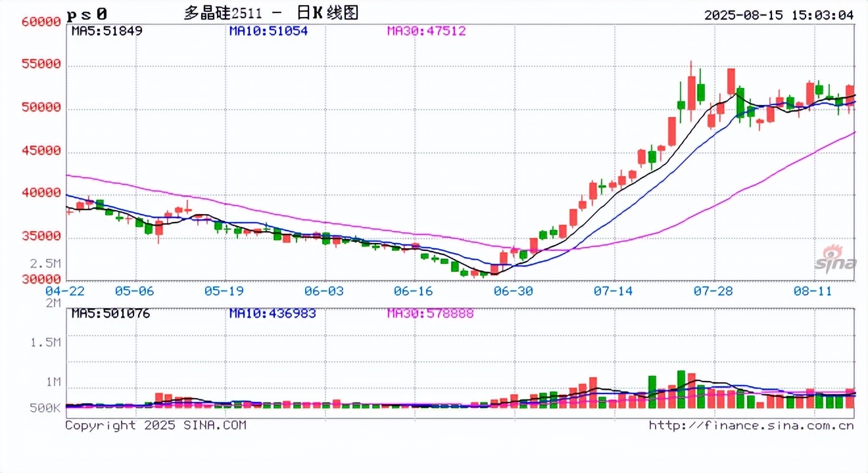This screenshot has width=868, height=473.
Task: Click the volume MA10:436983 label
Action: click(x=272, y=314)
